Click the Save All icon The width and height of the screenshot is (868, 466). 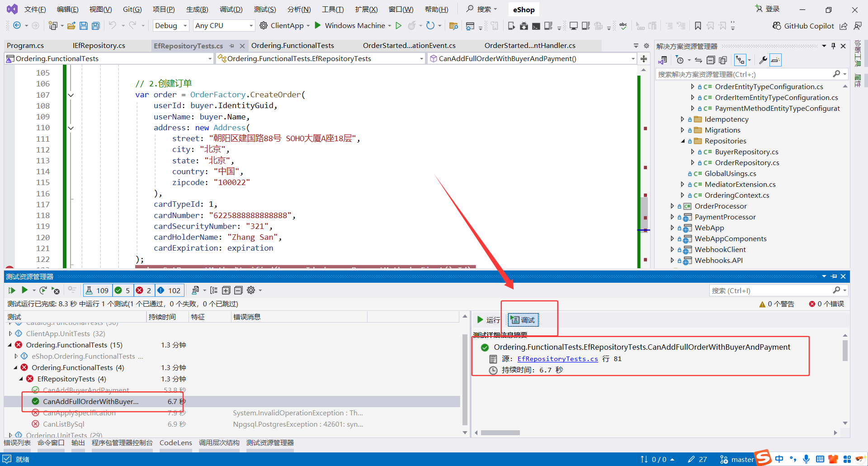(95, 26)
